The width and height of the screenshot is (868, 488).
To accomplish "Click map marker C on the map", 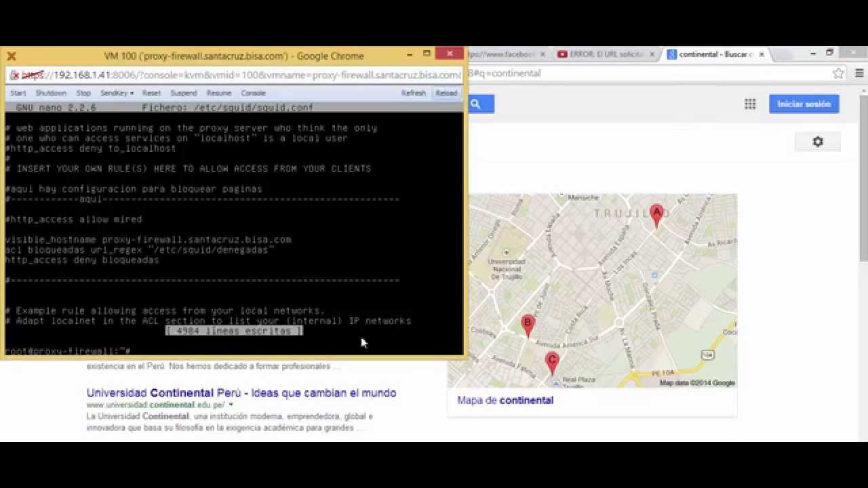I will click(552, 363).
